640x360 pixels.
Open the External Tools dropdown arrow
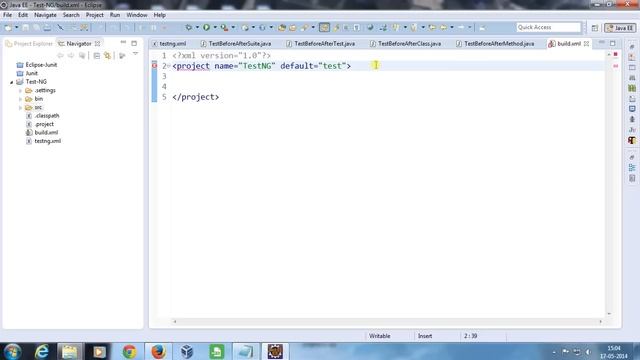pos(233,27)
